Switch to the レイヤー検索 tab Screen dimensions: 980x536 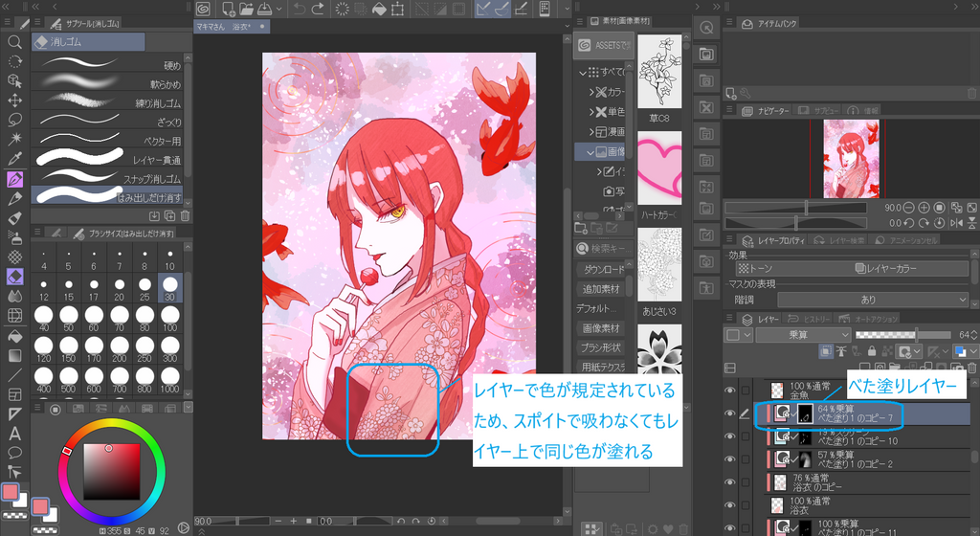pos(840,240)
